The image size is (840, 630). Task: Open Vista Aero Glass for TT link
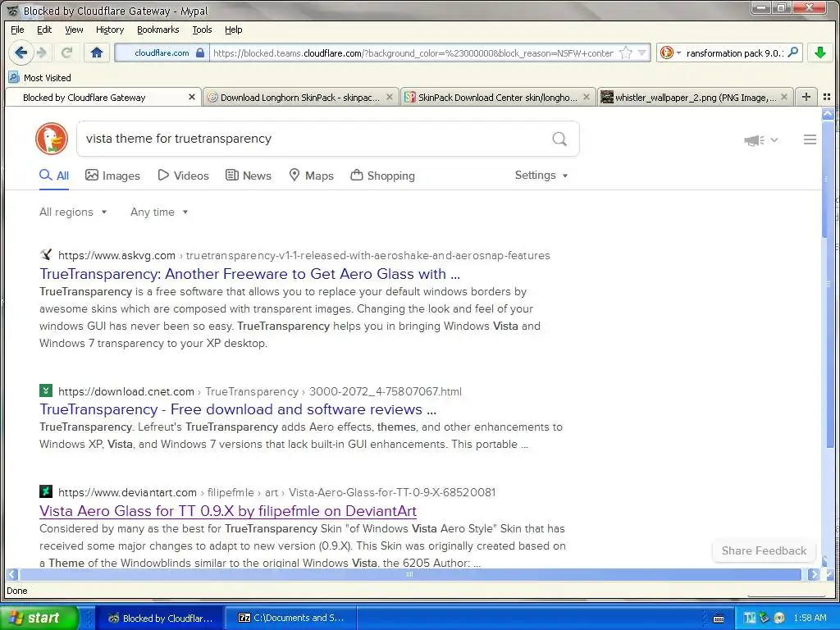228,511
